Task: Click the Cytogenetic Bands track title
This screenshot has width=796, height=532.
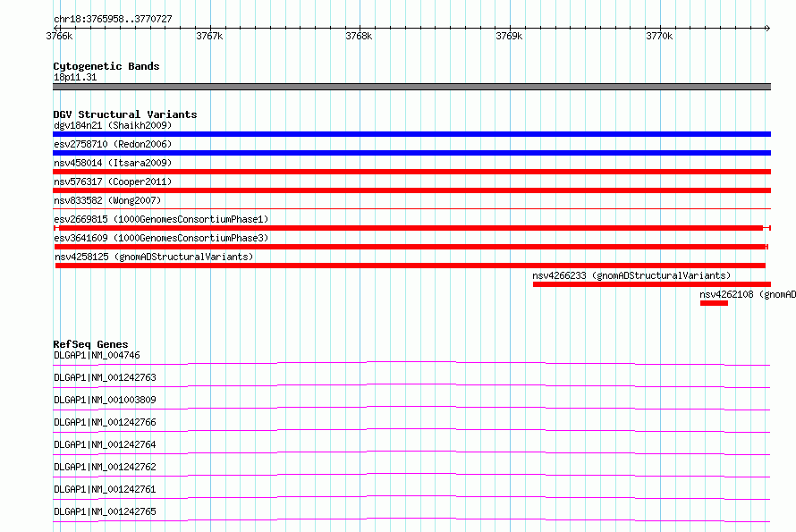Action: coord(106,66)
